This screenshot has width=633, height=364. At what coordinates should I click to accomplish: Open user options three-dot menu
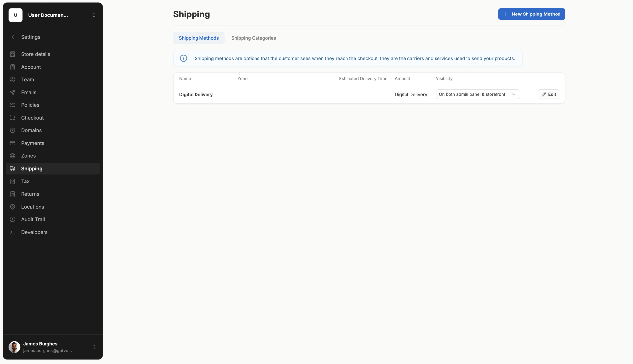pyautogui.click(x=94, y=347)
